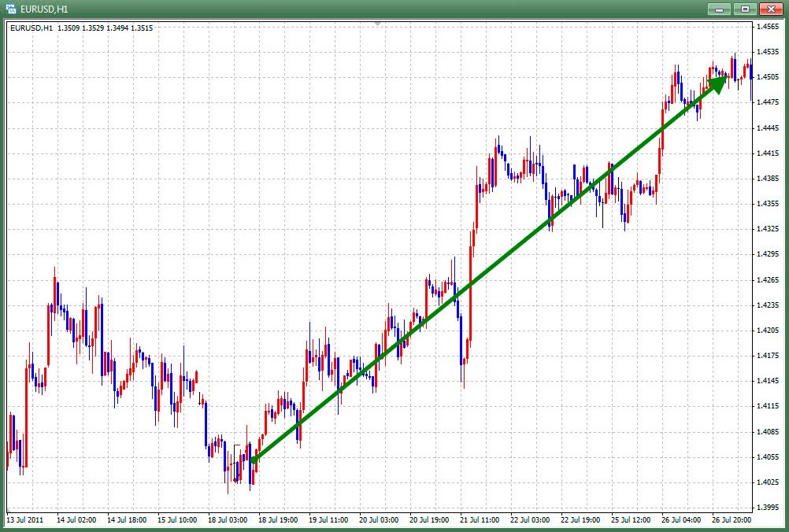Click the chart shift triangle marker at top
This screenshot has width=789, height=532.
tap(378, 24)
